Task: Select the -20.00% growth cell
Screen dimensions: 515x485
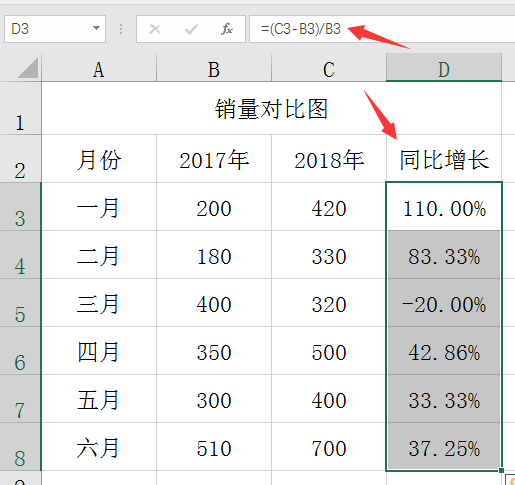Action: [x=444, y=302]
